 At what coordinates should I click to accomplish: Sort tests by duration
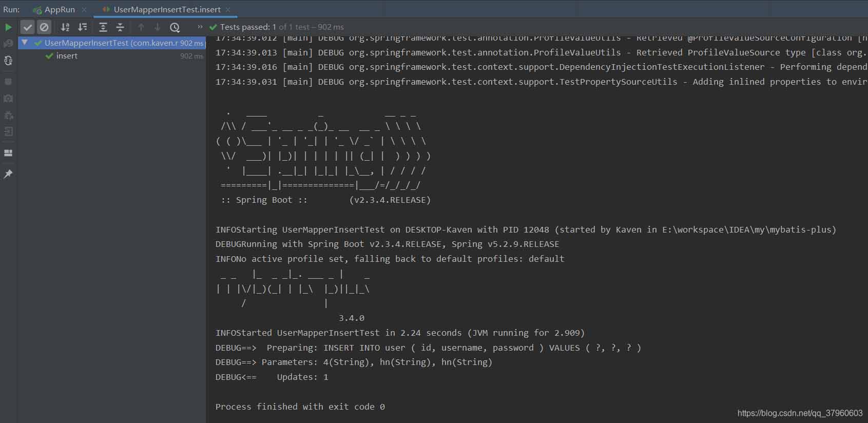[82, 27]
